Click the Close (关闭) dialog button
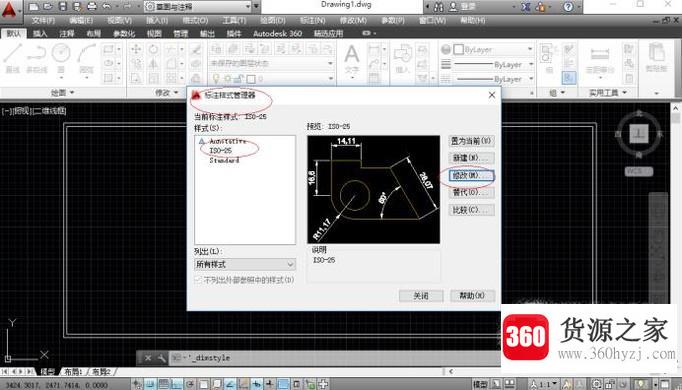Viewport: 682px width, 390px height. point(421,296)
